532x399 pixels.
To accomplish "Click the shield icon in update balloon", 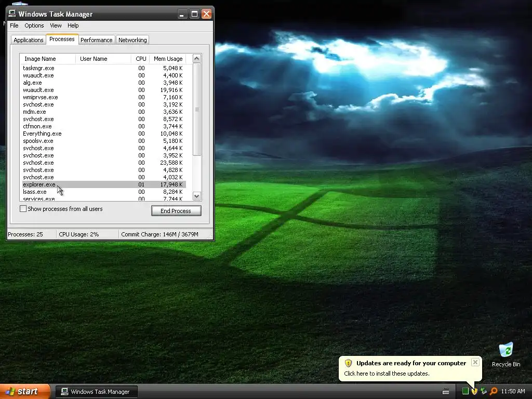I will (x=349, y=363).
